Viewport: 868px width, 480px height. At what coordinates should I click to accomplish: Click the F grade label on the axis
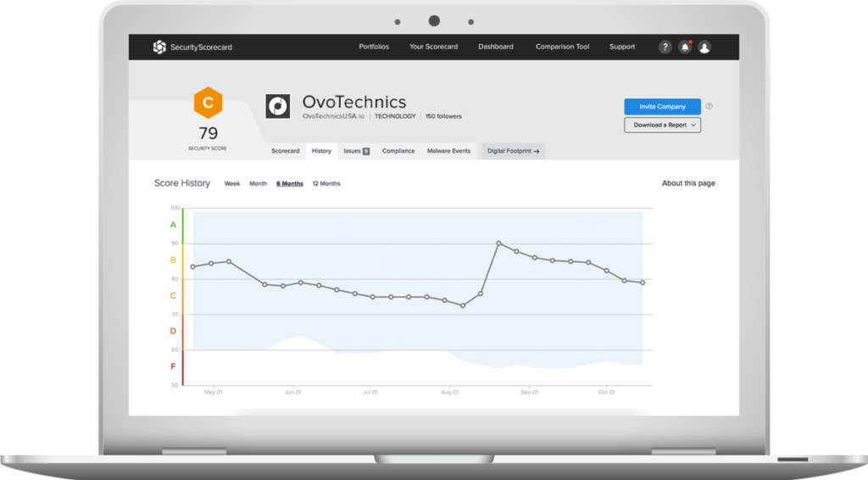pyautogui.click(x=173, y=366)
